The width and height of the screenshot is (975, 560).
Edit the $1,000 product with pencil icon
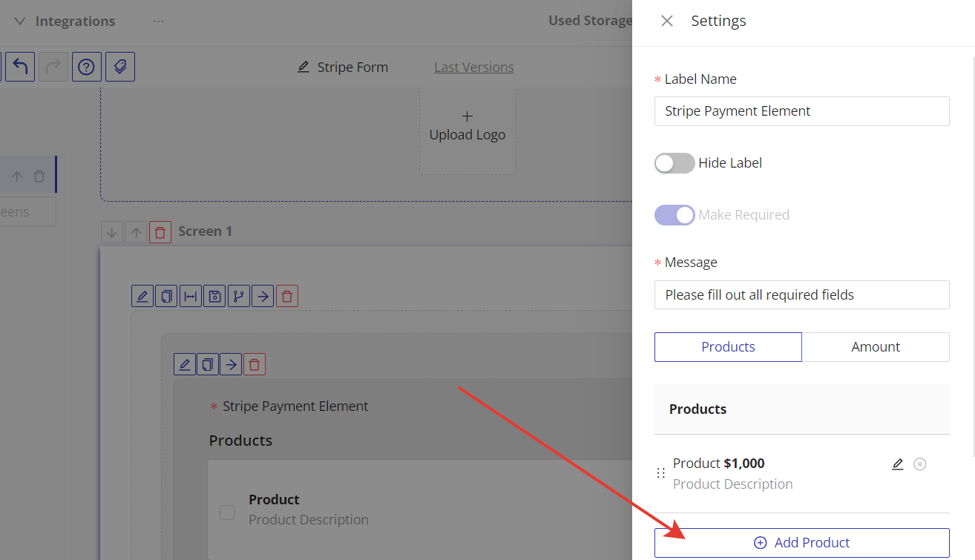click(x=897, y=464)
